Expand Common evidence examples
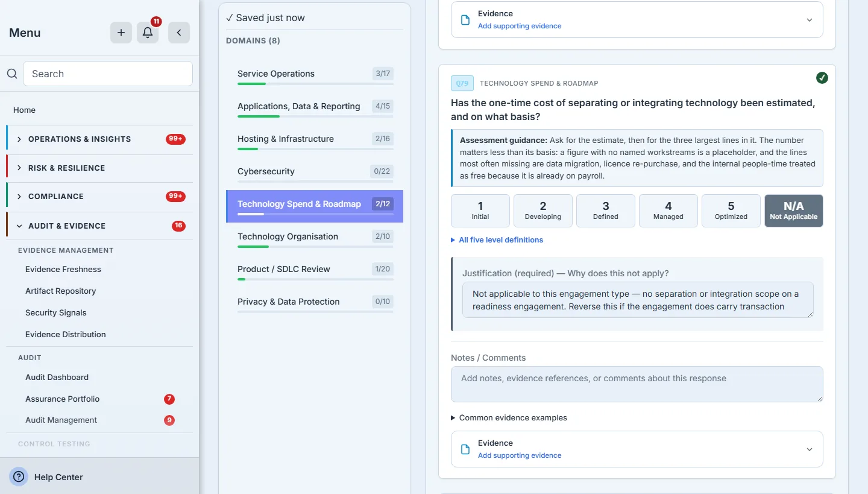Image resolution: width=868 pixels, height=494 pixels. click(509, 417)
